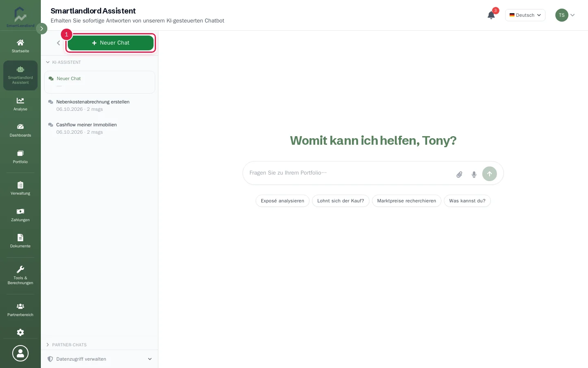Open the notifications bell
588x368 pixels.
point(491,15)
